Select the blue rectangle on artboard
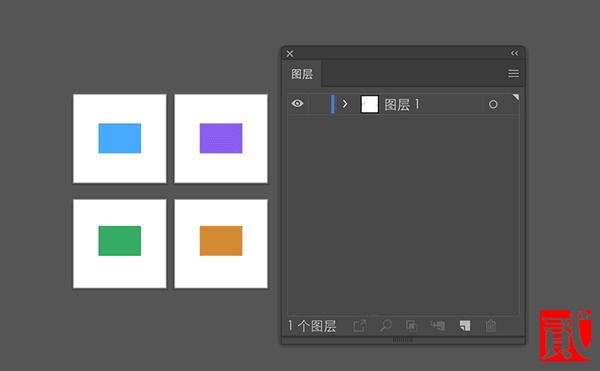Screen dimensions: 600x371 point(120,138)
